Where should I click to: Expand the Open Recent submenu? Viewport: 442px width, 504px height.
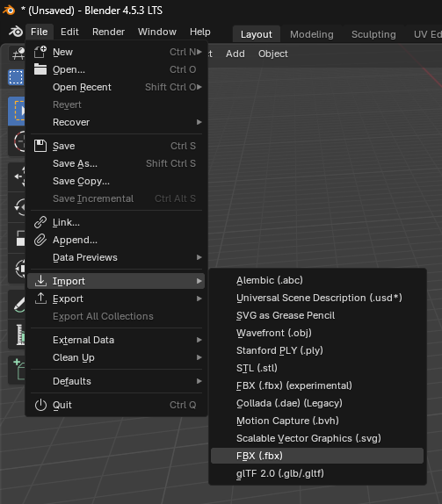[116, 87]
